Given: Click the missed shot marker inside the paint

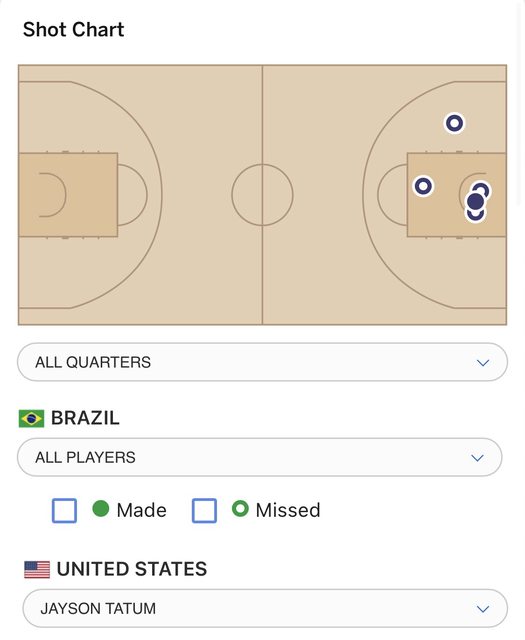Looking at the screenshot, I should pyautogui.click(x=423, y=186).
